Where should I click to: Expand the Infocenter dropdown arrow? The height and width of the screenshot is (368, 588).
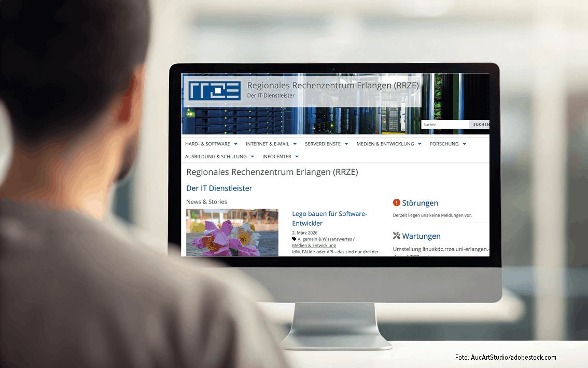[x=297, y=157]
